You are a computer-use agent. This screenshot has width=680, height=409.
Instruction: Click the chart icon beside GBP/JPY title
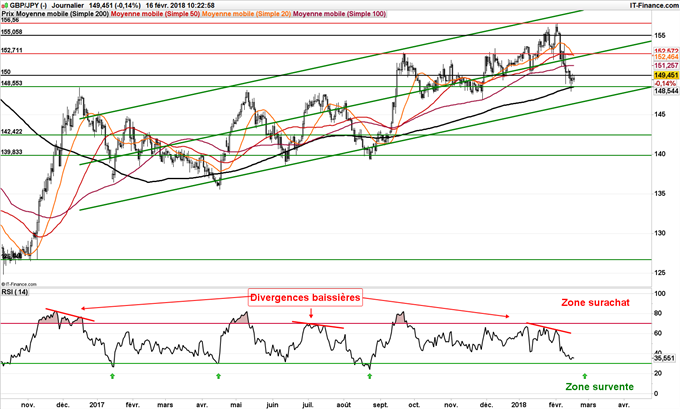click(5, 5)
